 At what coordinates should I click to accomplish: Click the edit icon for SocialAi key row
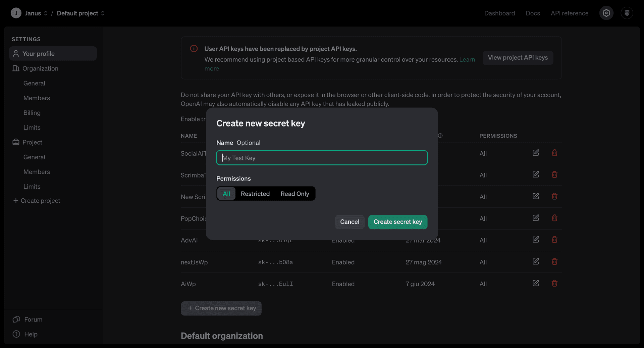pyautogui.click(x=536, y=153)
